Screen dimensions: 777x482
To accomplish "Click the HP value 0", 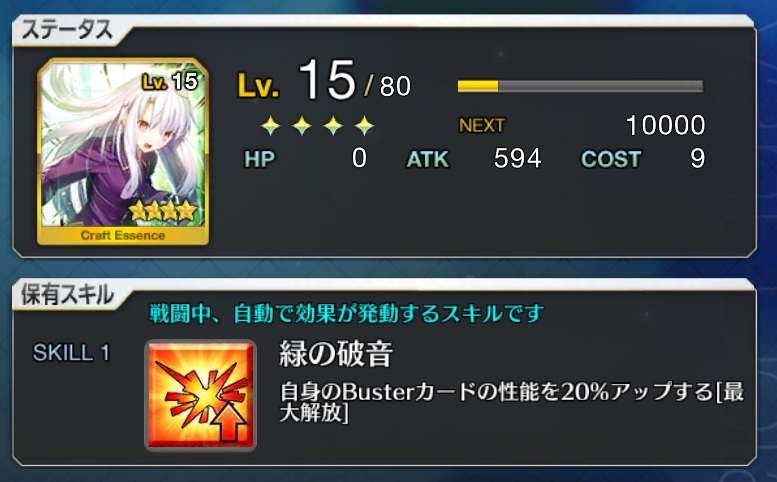I will (359, 159).
